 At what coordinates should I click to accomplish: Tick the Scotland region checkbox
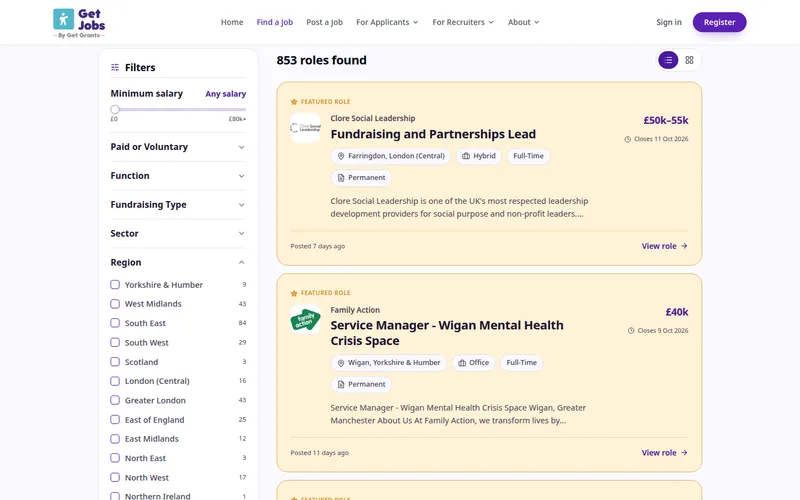tap(115, 362)
